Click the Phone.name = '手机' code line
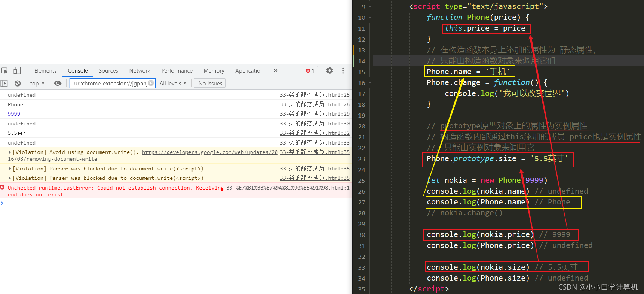The width and height of the screenshot is (644, 294). click(x=468, y=72)
